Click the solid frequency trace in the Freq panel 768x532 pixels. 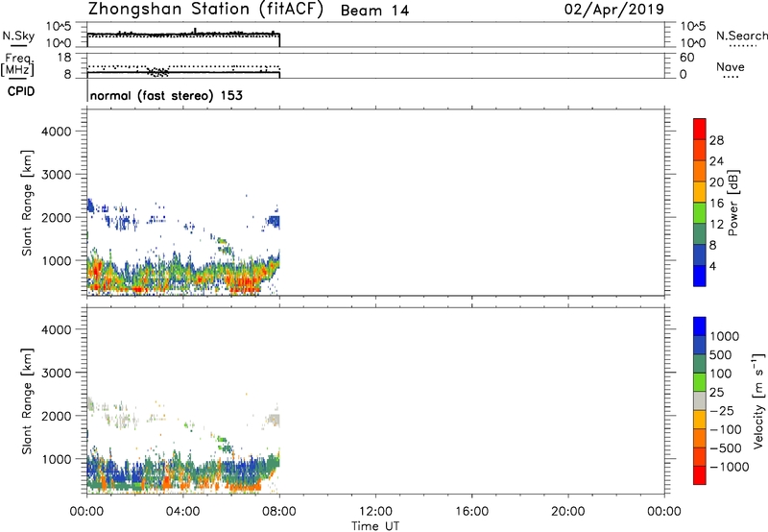[x=183, y=72]
